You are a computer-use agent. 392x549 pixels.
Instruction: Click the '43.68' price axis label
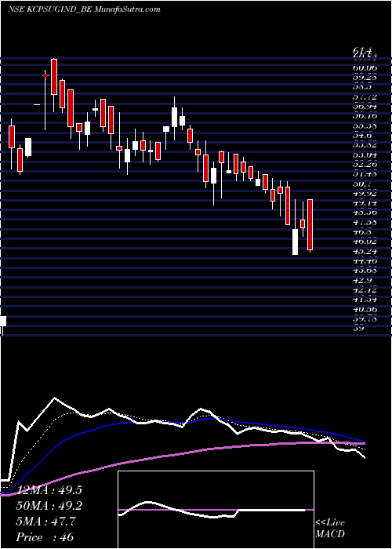364,271
